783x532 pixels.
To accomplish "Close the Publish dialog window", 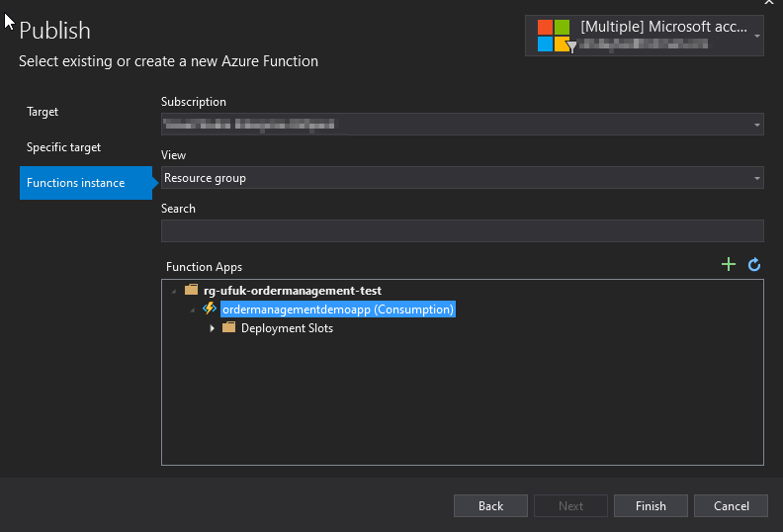I will pyautogui.click(x=769, y=2).
